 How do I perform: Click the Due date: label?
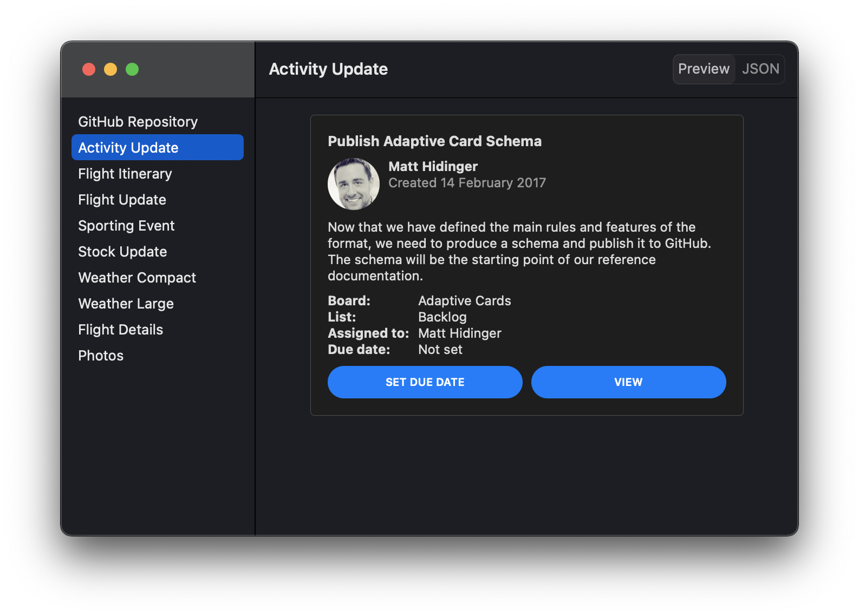pyautogui.click(x=359, y=350)
